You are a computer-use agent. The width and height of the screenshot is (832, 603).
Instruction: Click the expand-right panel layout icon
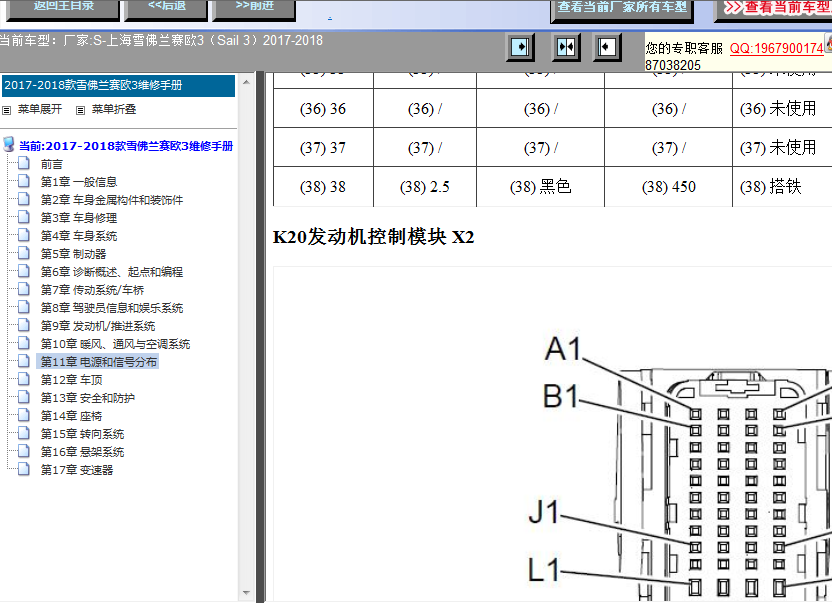520,47
